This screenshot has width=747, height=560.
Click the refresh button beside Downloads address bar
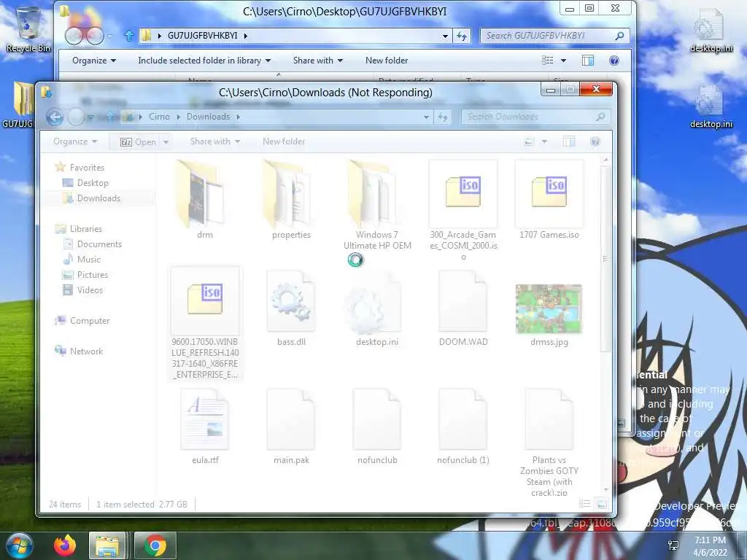pos(443,117)
